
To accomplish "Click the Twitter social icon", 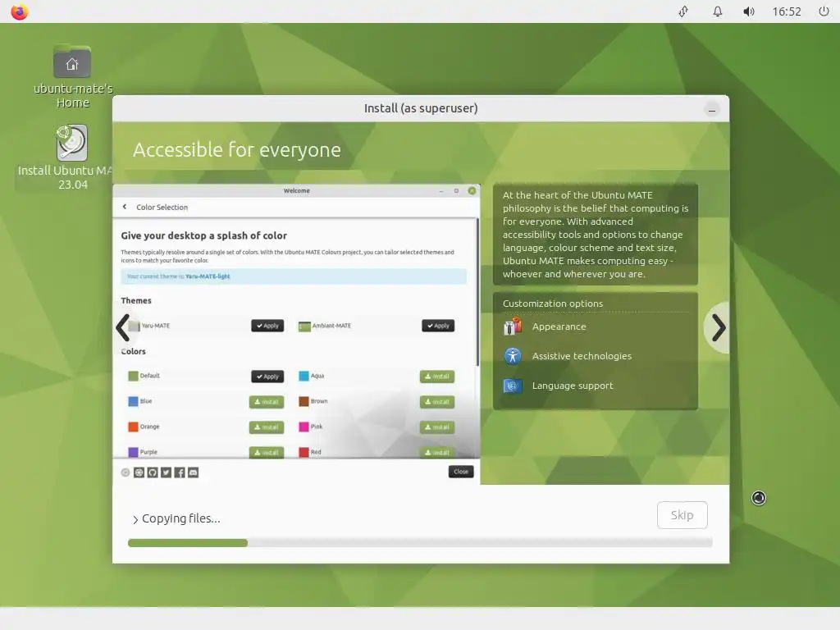I will pyautogui.click(x=166, y=472).
